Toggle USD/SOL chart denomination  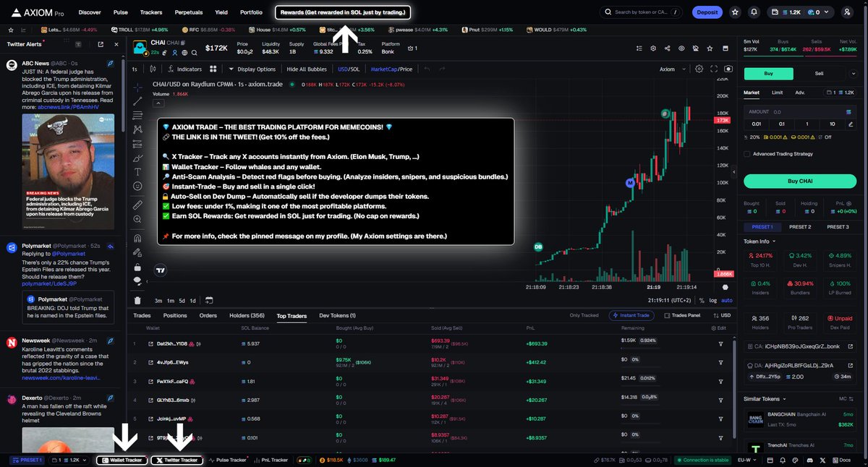(349, 69)
